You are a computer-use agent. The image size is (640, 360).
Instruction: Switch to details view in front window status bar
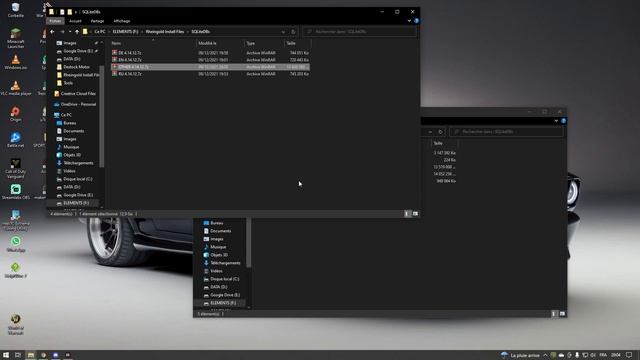click(407, 213)
